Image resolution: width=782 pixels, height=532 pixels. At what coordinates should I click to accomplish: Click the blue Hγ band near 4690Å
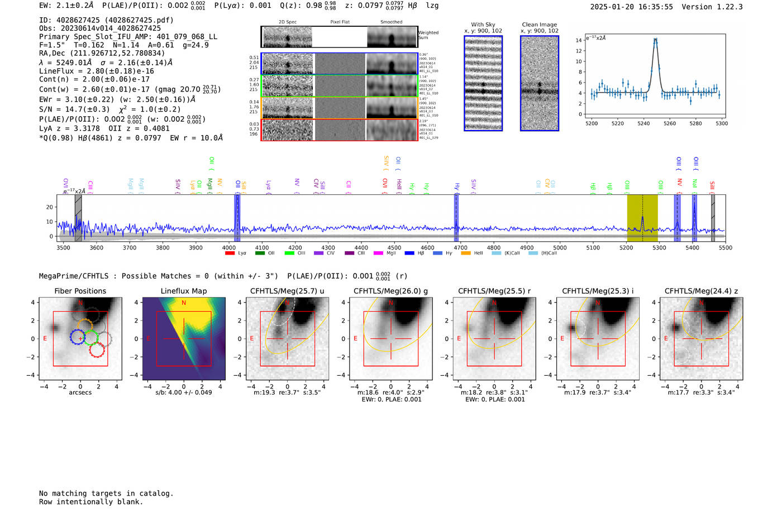click(x=456, y=218)
